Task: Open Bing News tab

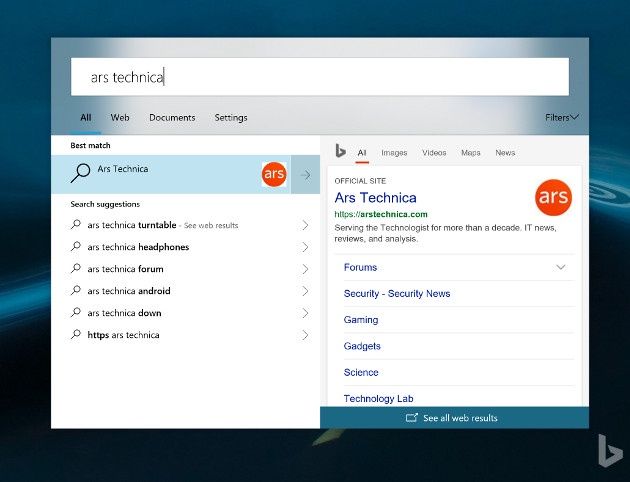Action: [x=505, y=153]
